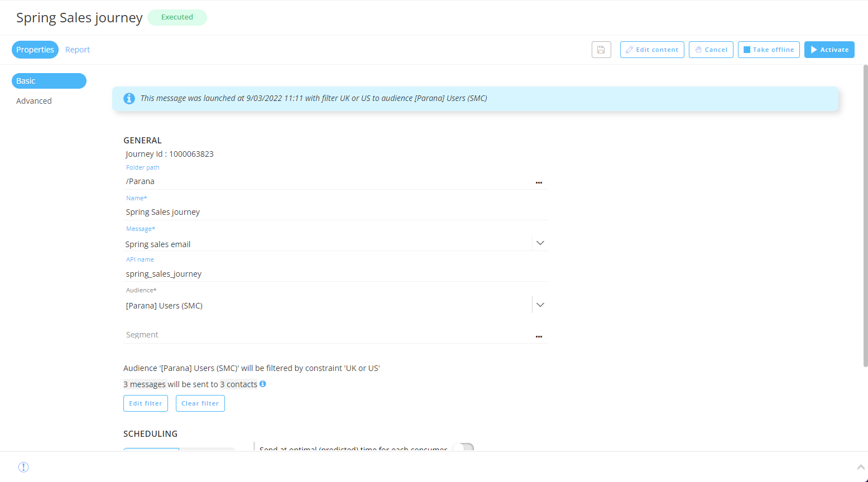Click the hand icon inside Cancel button
The image size is (868, 482).
click(697, 49)
